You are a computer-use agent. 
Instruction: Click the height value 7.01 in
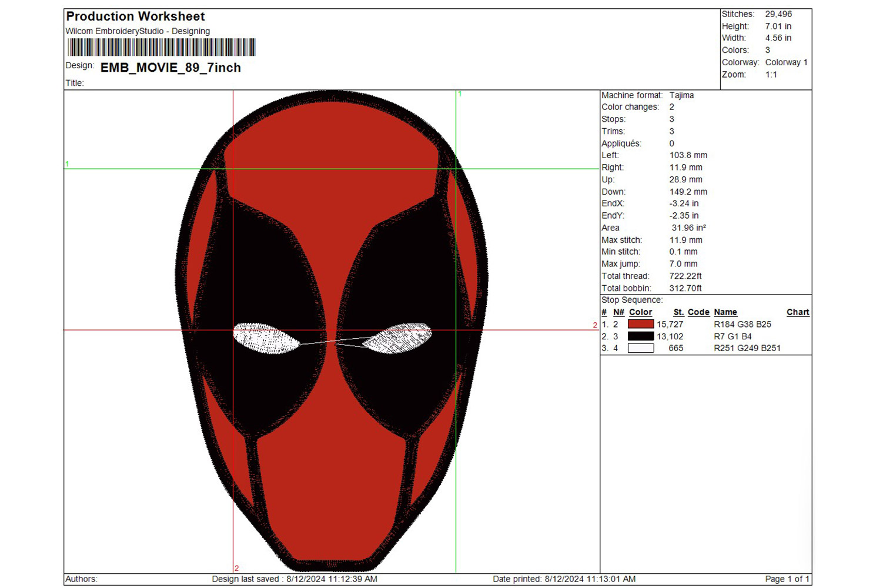click(x=778, y=26)
